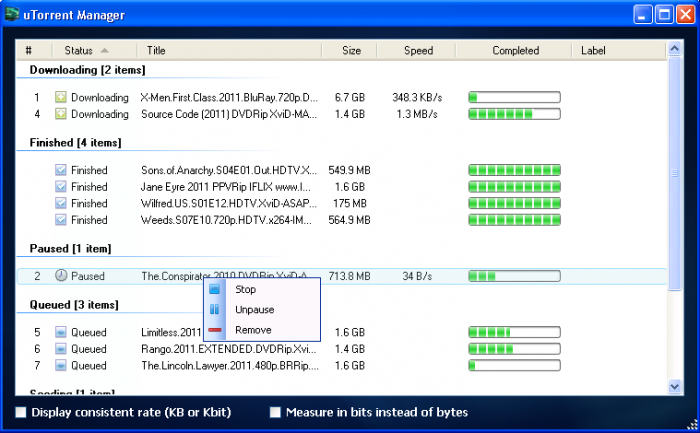Viewport: 700px width, 433px height.
Task: Click the 348.3 KB/s speed value
Action: tap(417, 97)
